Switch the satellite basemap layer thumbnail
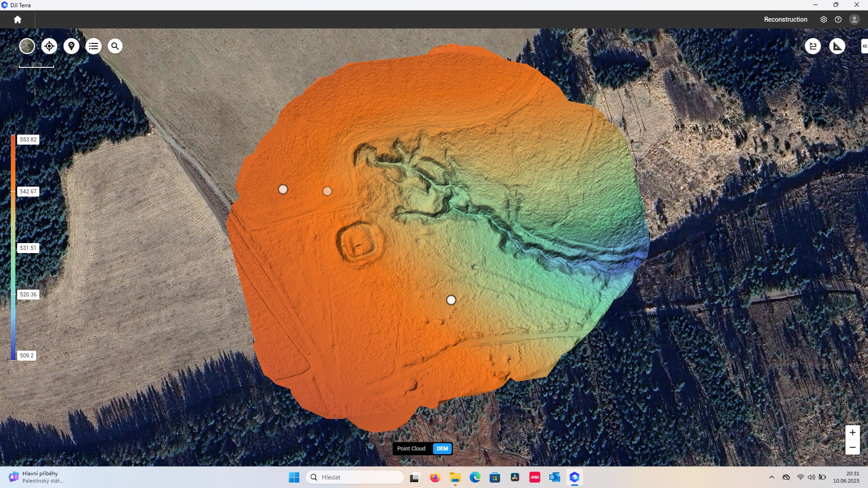 27,46
